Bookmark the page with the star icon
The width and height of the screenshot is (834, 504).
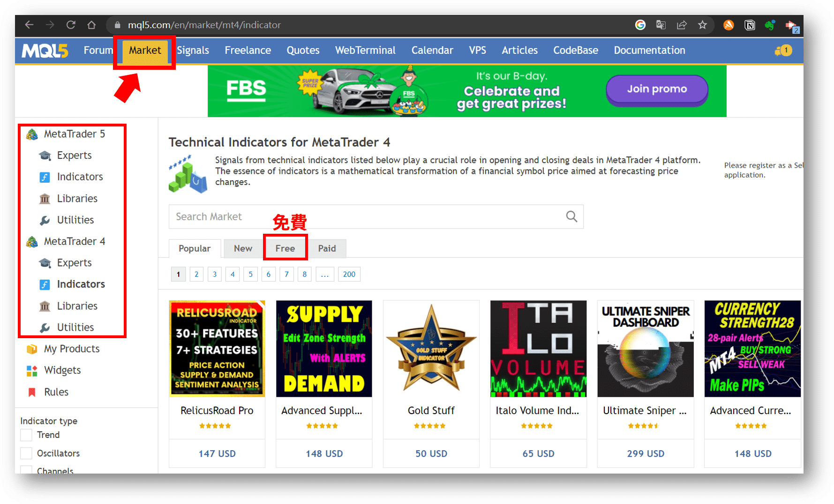(x=702, y=25)
